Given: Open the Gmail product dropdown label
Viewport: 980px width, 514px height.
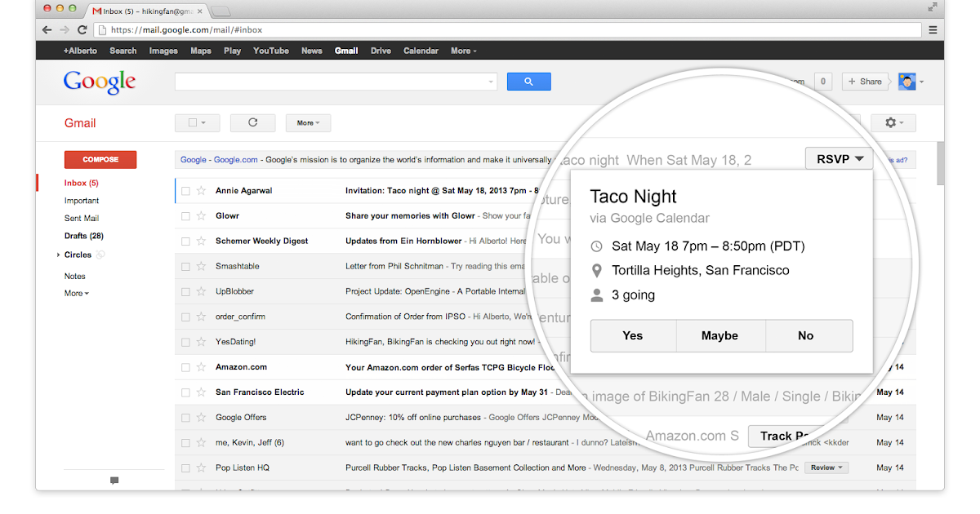Looking at the screenshot, I should click(x=80, y=123).
